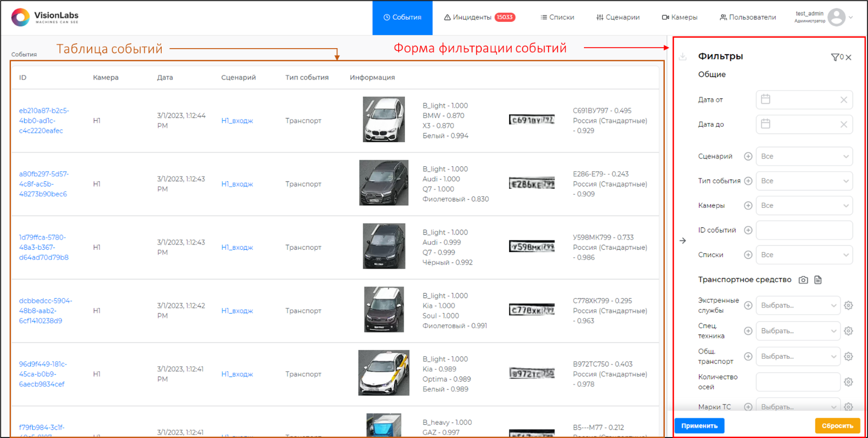The height and width of the screenshot is (438, 868).
Task: Select the 3/1/2023, 1:12:44 PM date cell
Action: (x=181, y=121)
